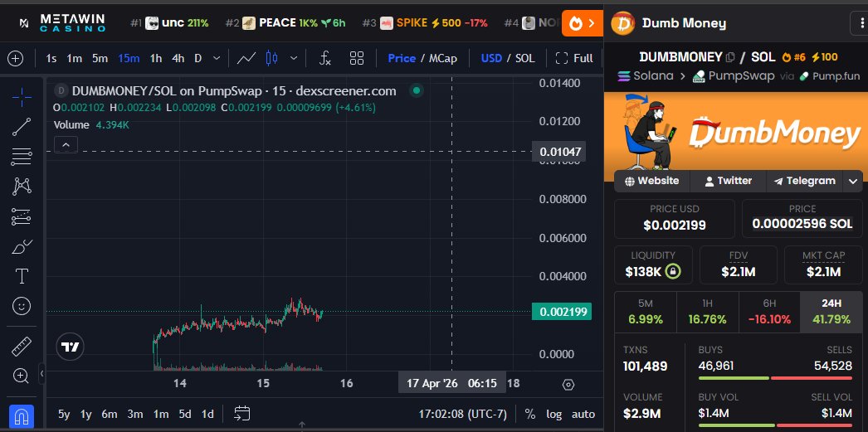Set chart range to 5y

[x=64, y=414]
